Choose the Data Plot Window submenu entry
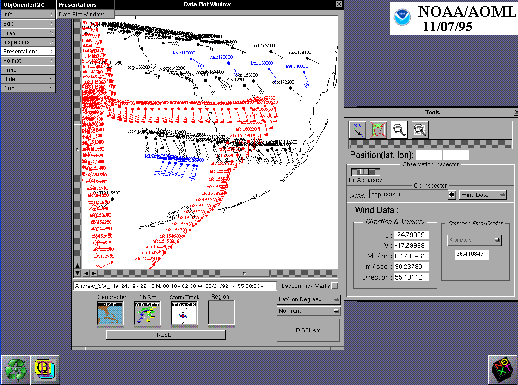The width and height of the screenshot is (518, 385). (x=85, y=14)
